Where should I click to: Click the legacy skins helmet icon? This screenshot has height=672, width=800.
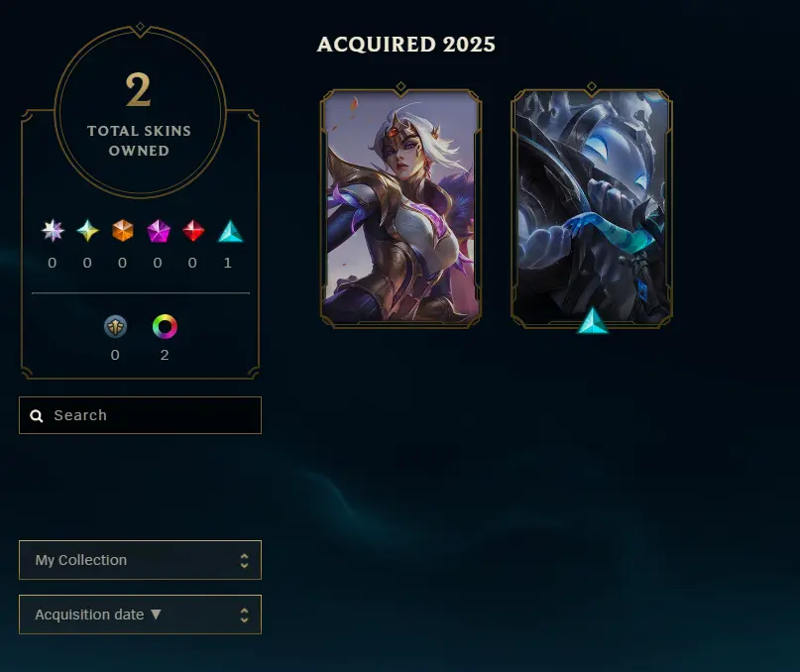point(115,326)
